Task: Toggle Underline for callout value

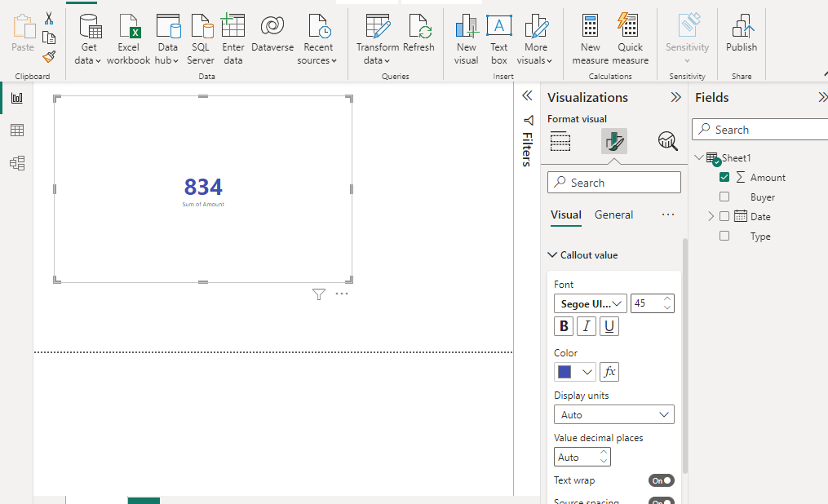Action: pos(609,327)
